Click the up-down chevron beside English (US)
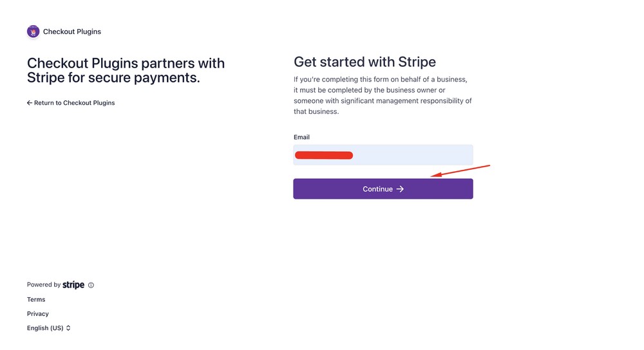644x350 pixels. [x=68, y=328]
